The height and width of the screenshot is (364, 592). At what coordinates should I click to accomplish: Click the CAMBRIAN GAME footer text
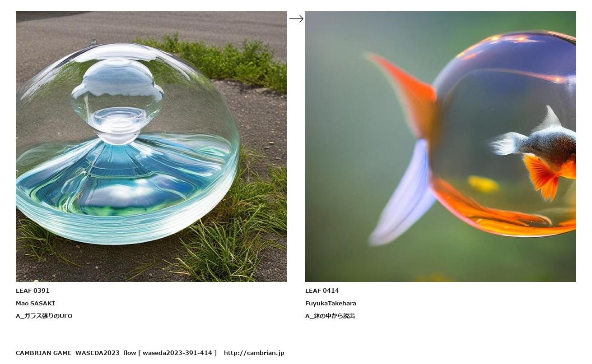[44, 353]
